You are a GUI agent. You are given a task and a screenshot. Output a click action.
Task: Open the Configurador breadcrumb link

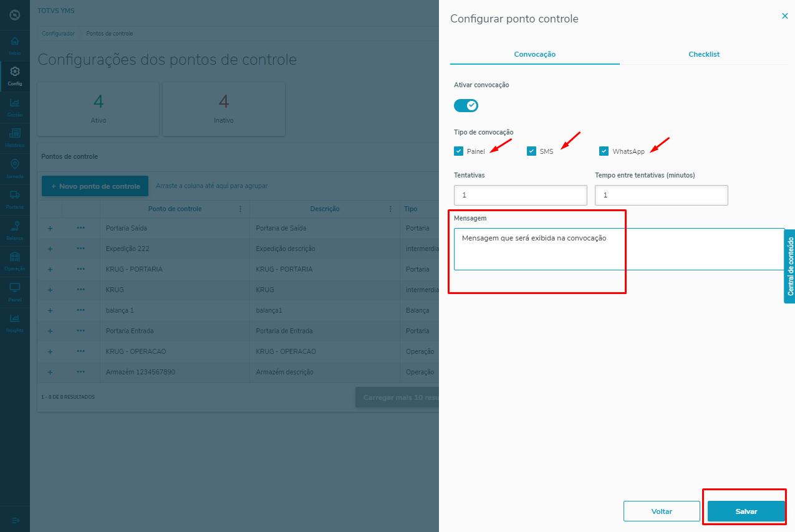pyautogui.click(x=58, y=33)
